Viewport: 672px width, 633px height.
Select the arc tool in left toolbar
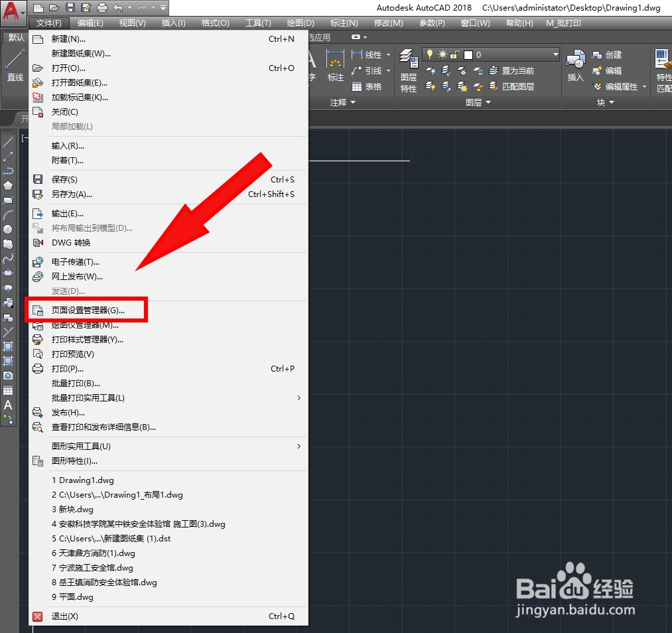tap(8, 215)
